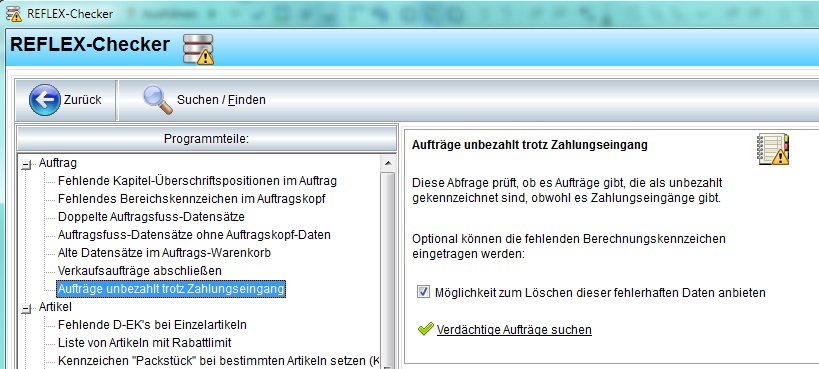Screen dimensions: 819x369
Task: Select Fehlende D-EK's bei Einzelartikeln
Action: click(x=153, y=325)
